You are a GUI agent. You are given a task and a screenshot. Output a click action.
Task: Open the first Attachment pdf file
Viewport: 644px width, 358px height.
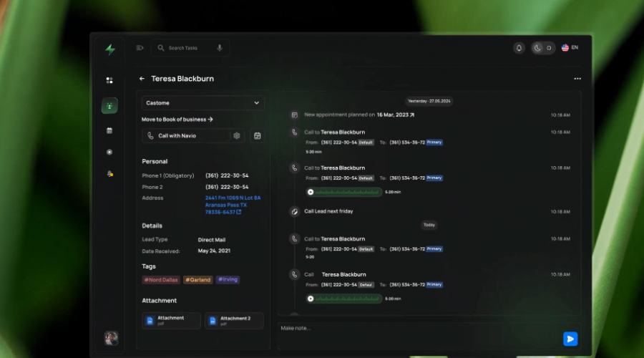(x=171, y=321)
